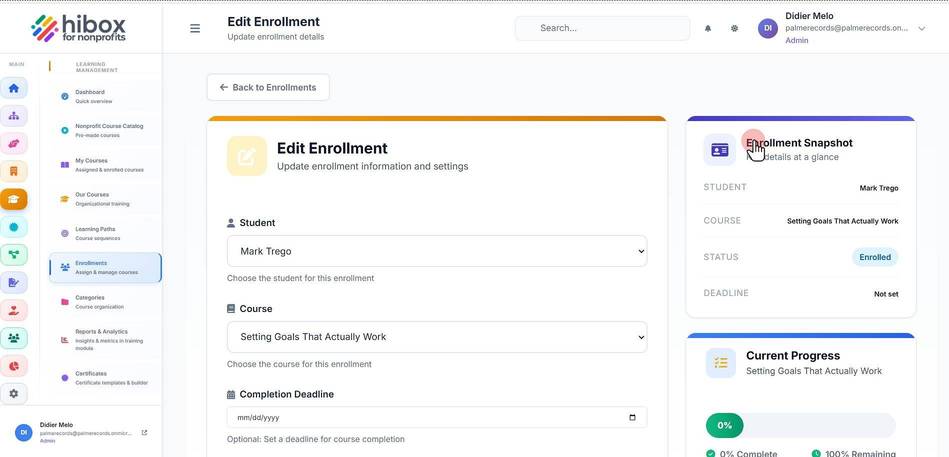Screen dimensions: 949x457
Task: Select Enrollments in the sidebar
Action: click(x=105, y=268)
